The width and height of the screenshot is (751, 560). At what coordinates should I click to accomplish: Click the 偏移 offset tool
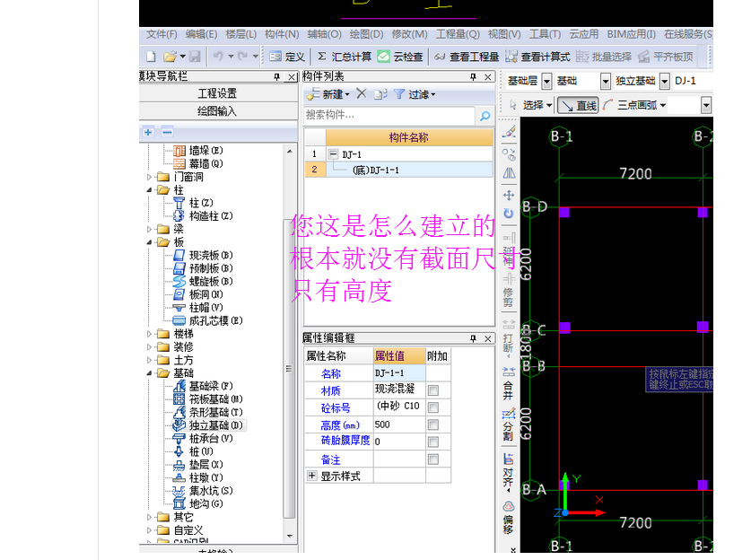pyautogui.click(x=509, y=517)
